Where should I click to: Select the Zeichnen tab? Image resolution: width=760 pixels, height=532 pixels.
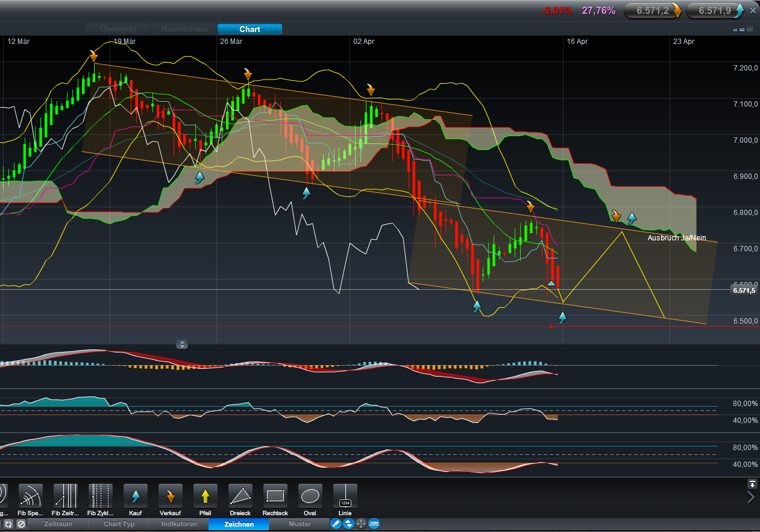[x=239, y=524]
